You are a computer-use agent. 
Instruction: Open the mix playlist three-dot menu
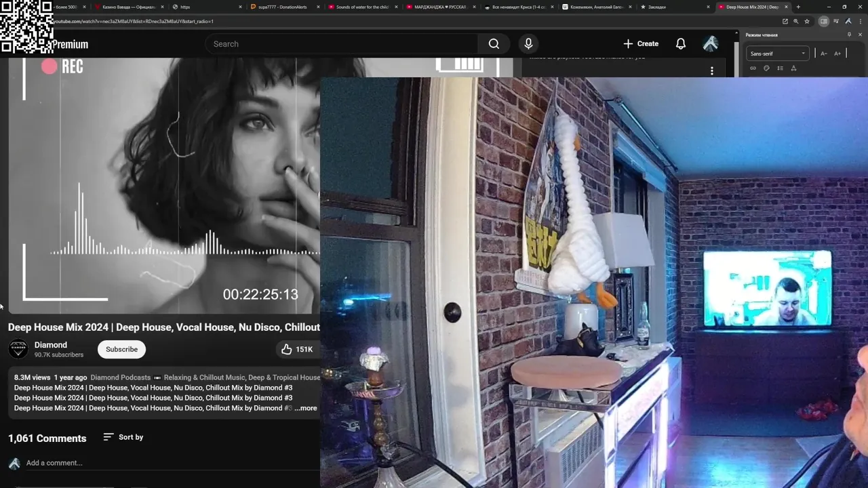pyautogui.click(x=711, y=71)
